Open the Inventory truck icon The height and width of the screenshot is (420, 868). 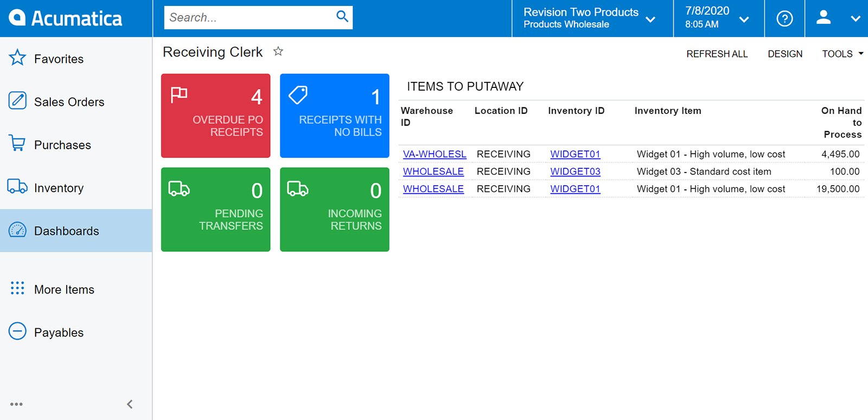17,187
